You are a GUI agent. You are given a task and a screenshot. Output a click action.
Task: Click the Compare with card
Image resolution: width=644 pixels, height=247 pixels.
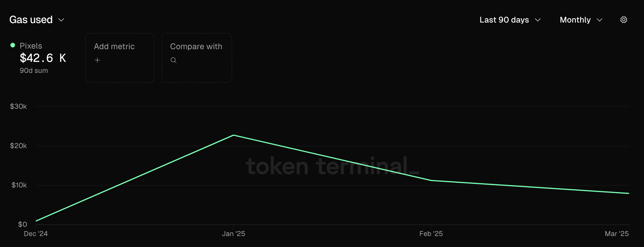point(197,58)
